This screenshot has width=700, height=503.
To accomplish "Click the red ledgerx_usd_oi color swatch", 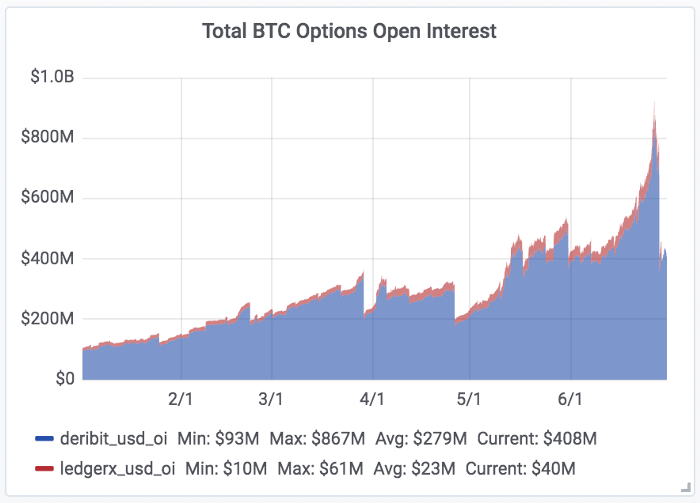I will (x=44, y=468).
